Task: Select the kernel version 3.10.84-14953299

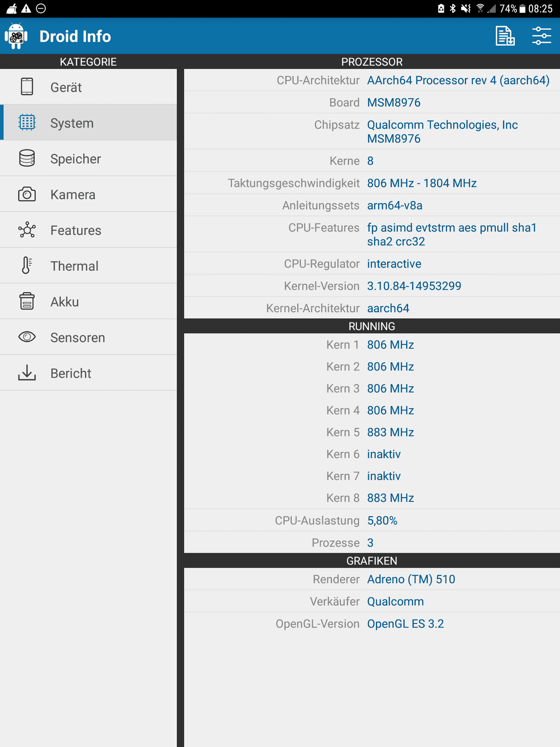Action: coord(414,286)
